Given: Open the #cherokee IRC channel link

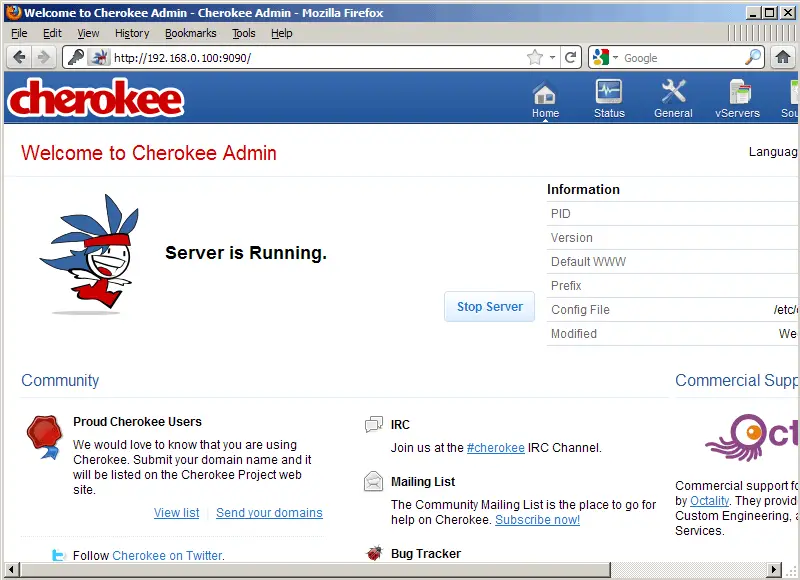Looking at the screenshot, I should [x=495, y=448].
